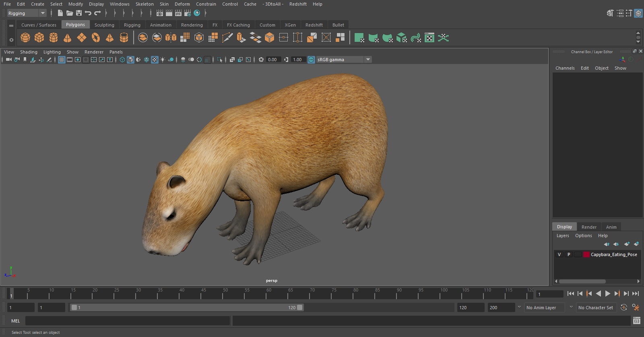
Task: Click the shelf settings gear icon
Action: coord(11,39)
